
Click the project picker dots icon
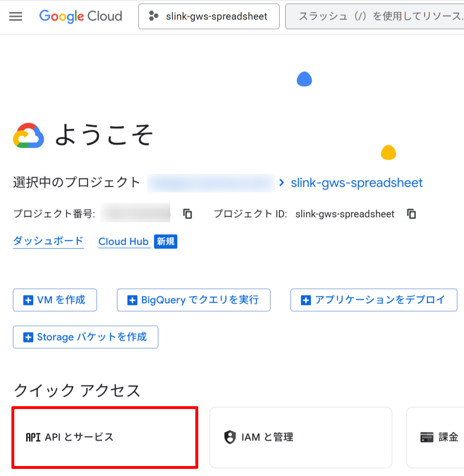[154, 16]
